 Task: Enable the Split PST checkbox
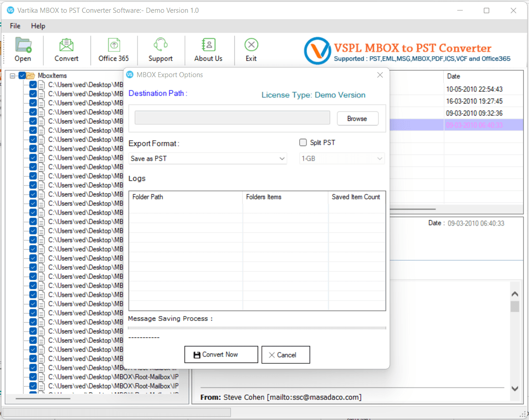click(x=303, y=142)
